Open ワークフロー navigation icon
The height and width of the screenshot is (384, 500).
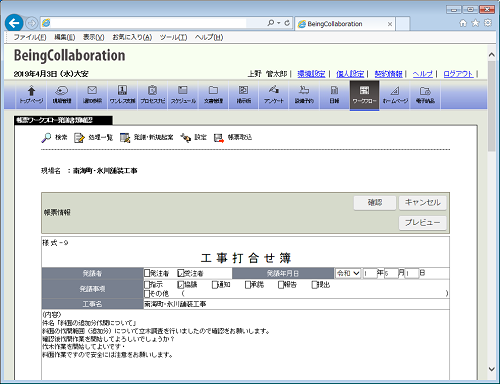(x=364, y=95)
